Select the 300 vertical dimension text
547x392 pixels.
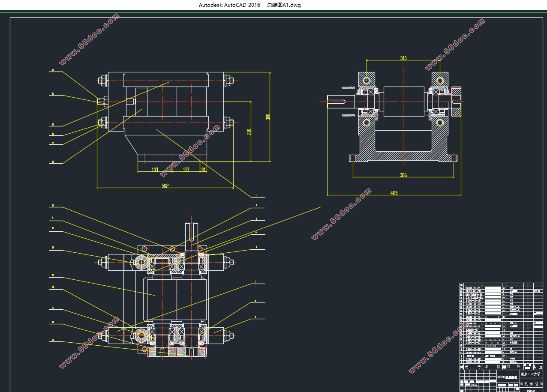click(268, 117)
